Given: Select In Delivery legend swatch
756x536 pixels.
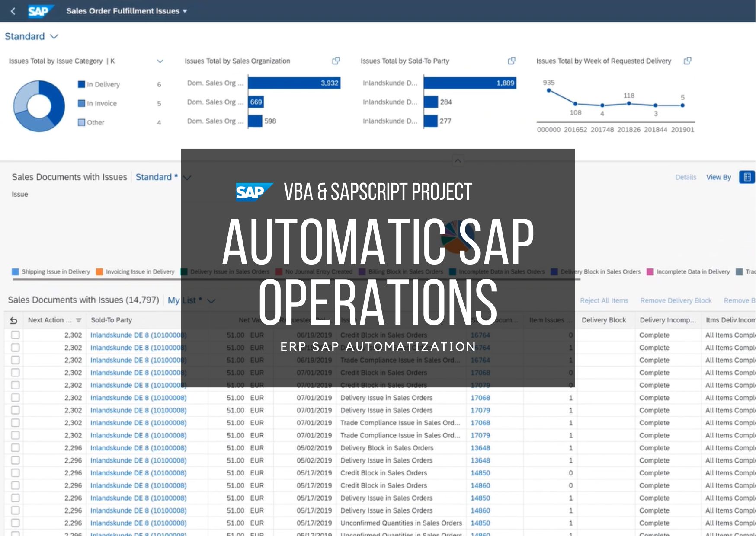Looking at the screenshot, I should (81, 84).
